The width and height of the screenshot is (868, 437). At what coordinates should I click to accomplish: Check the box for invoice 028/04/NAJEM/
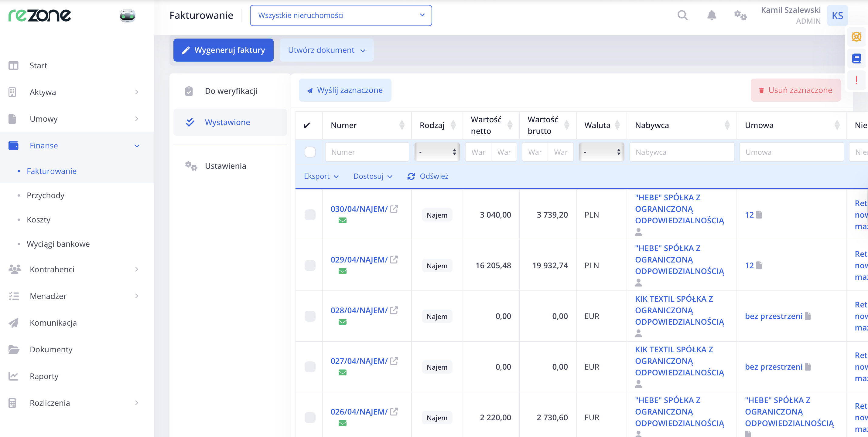310,316
